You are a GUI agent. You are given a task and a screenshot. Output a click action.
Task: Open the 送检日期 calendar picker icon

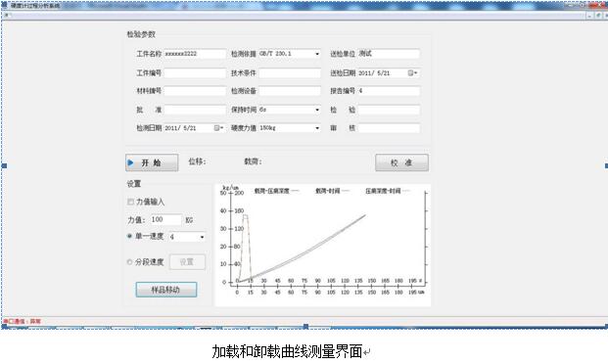tap(412, 72)
